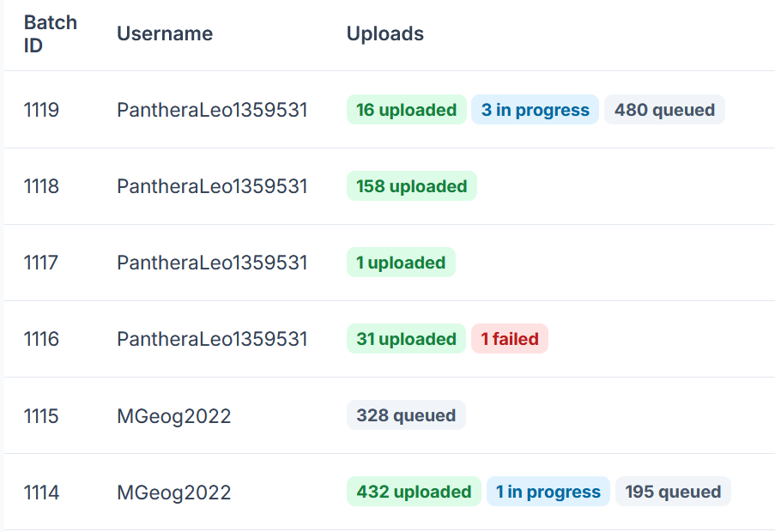
Task: Click the "480 queued" badge
Action: coord(664,110)
